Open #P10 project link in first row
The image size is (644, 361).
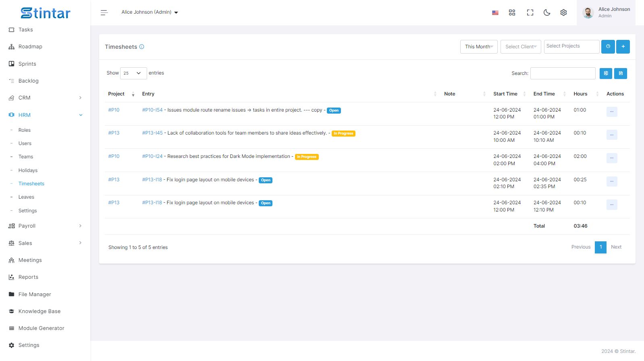pyautogui.click(x=114, y=110)
